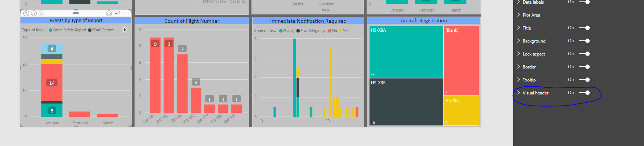Image resolution: width=644 pixels, height=146 pixels.
Task: Select FDAP Report legend entry
Action: (x=101, y=30)
